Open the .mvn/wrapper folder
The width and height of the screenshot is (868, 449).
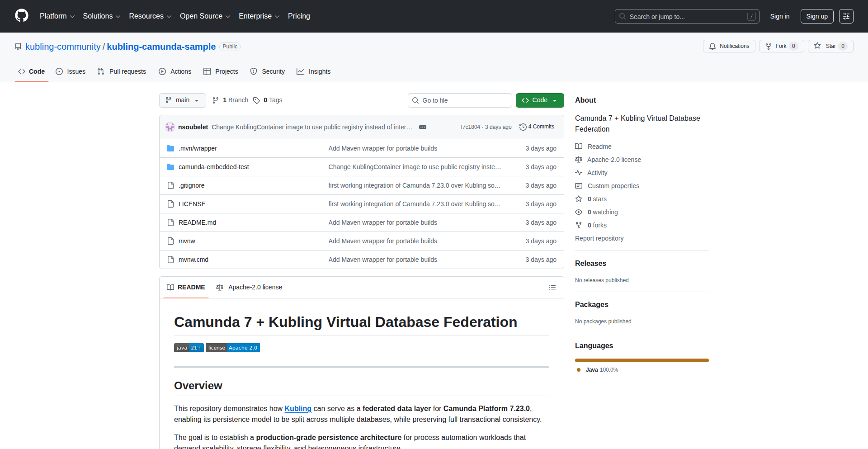click(x=198, y=148)
